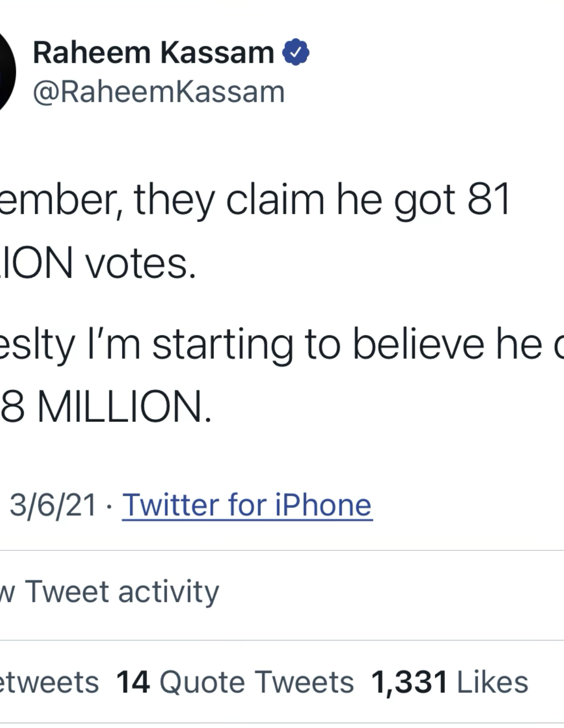Click the blue verified badge icon
This screenshot has height=728, width=564.
(296, 52)
